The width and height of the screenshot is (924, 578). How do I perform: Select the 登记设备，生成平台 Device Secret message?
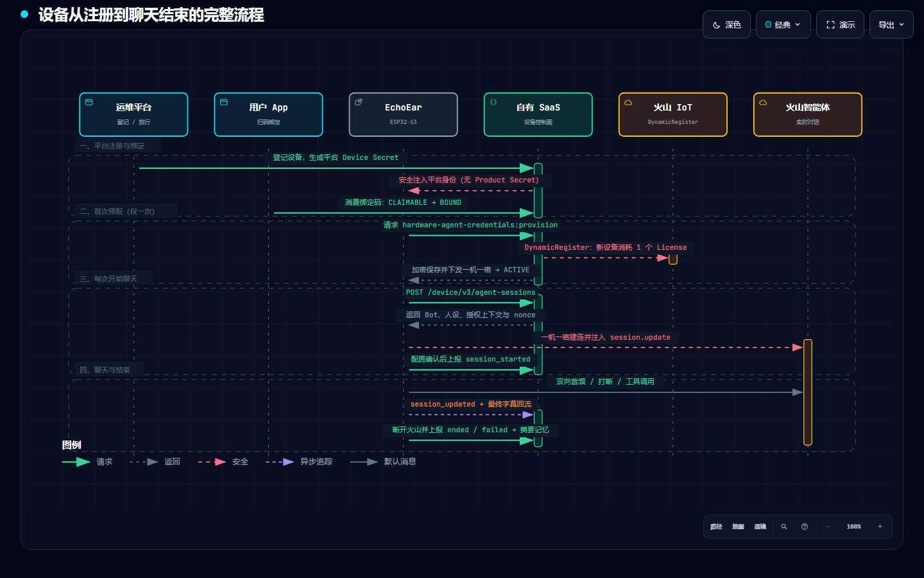336,157
